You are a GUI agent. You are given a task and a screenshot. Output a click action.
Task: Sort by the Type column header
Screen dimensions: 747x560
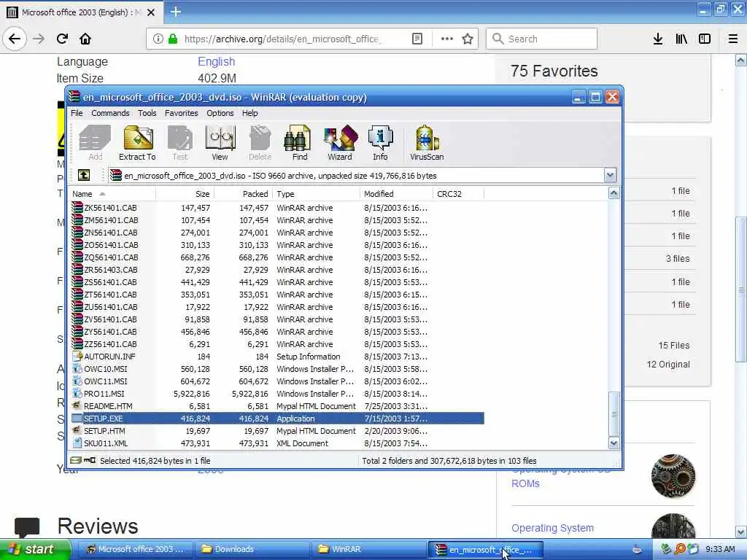coord(317,194)
